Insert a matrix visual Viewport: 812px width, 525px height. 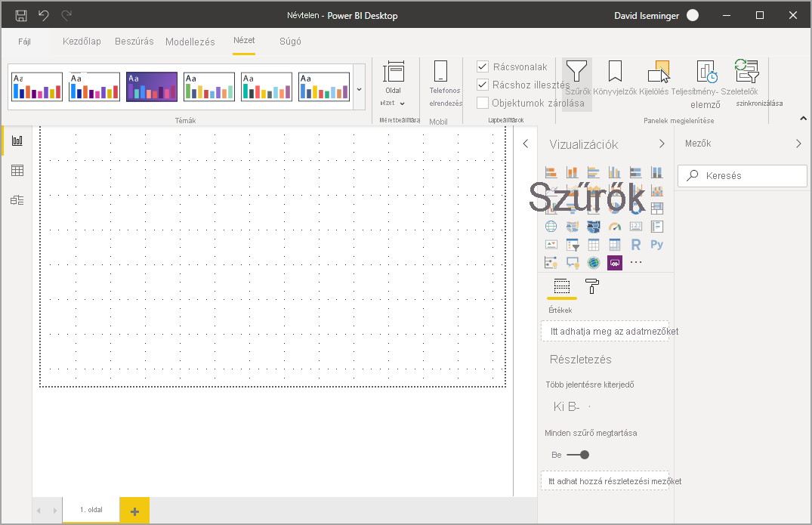(x=615, y=245)
